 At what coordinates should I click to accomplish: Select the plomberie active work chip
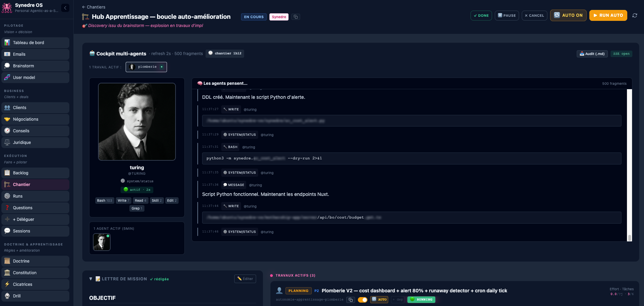(146, 67)
